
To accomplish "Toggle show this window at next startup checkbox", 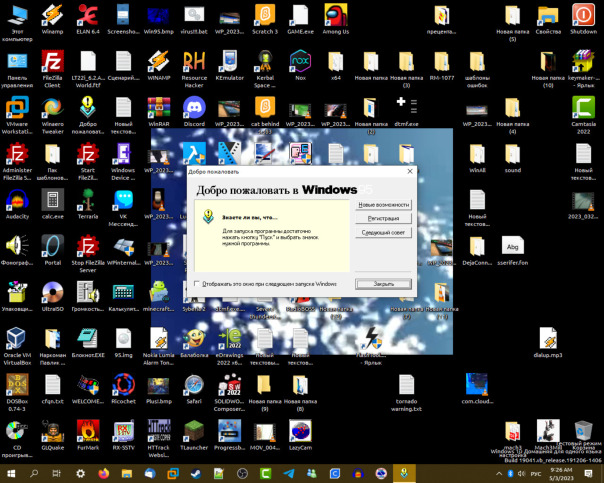I will (x=197, y=283).
